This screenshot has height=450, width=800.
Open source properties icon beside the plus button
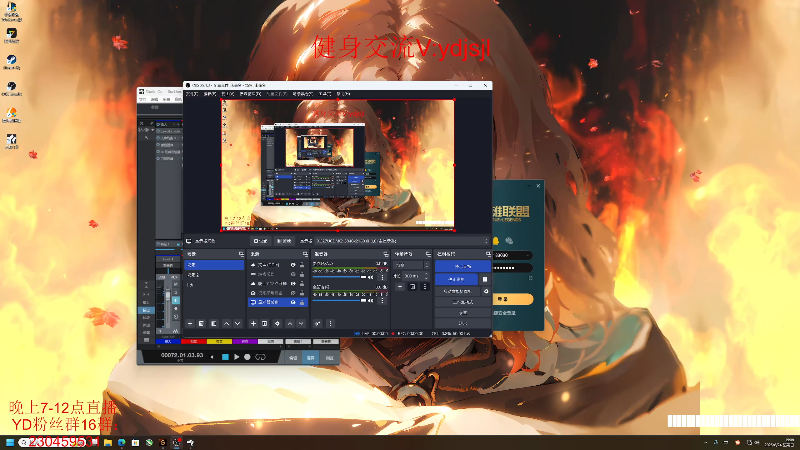tap(265, 323)
